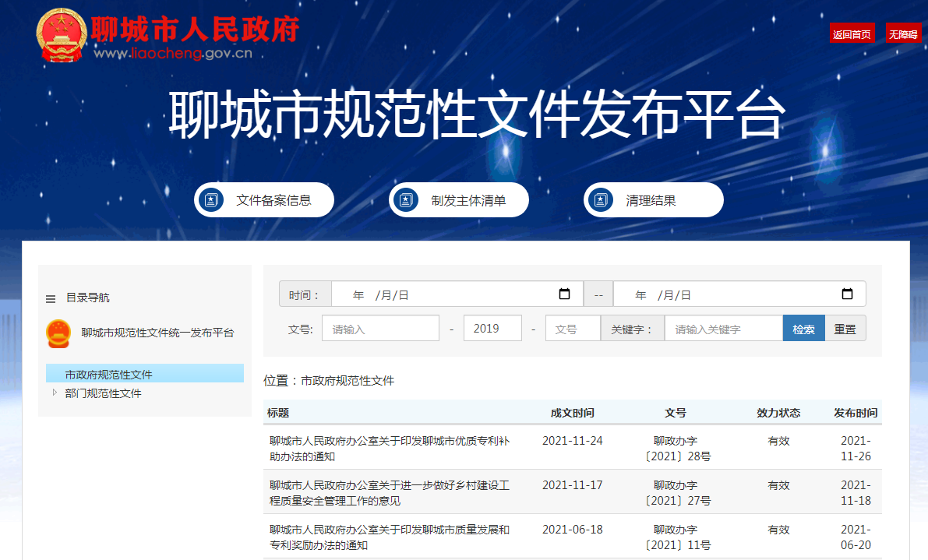
Task: Click the 清理结果 circular icon
Action: pos(601,199)
